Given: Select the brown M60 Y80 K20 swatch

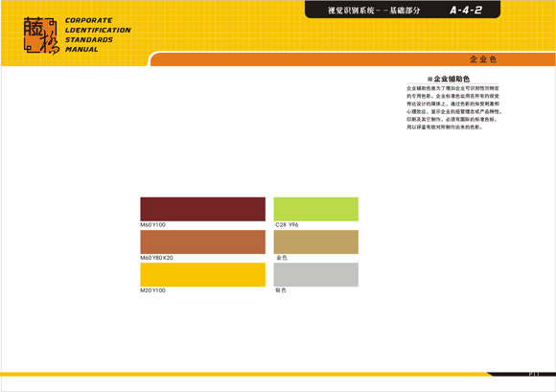Looking at the screenshot, I should coord(203,242).
